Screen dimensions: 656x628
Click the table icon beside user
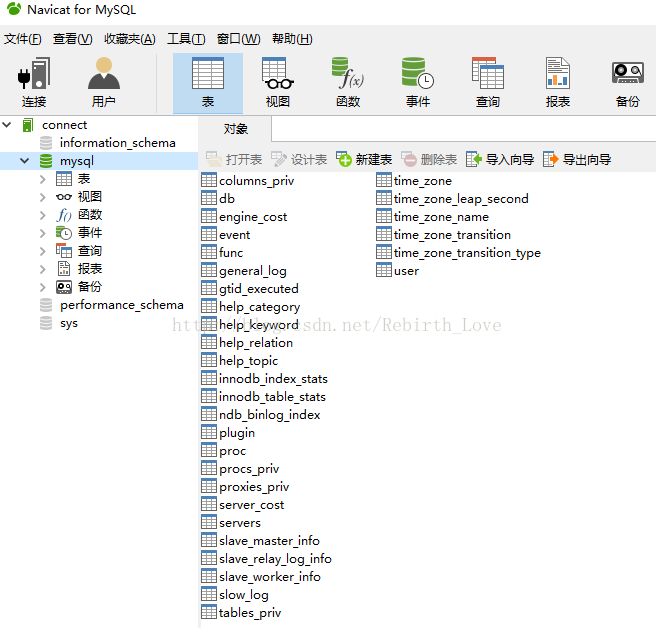[x=384, y=270]
